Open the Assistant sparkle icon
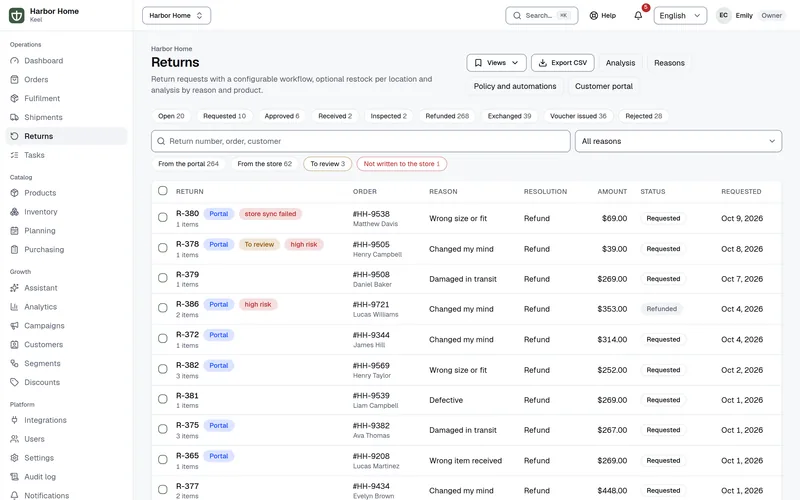 [x=14, y=288]
